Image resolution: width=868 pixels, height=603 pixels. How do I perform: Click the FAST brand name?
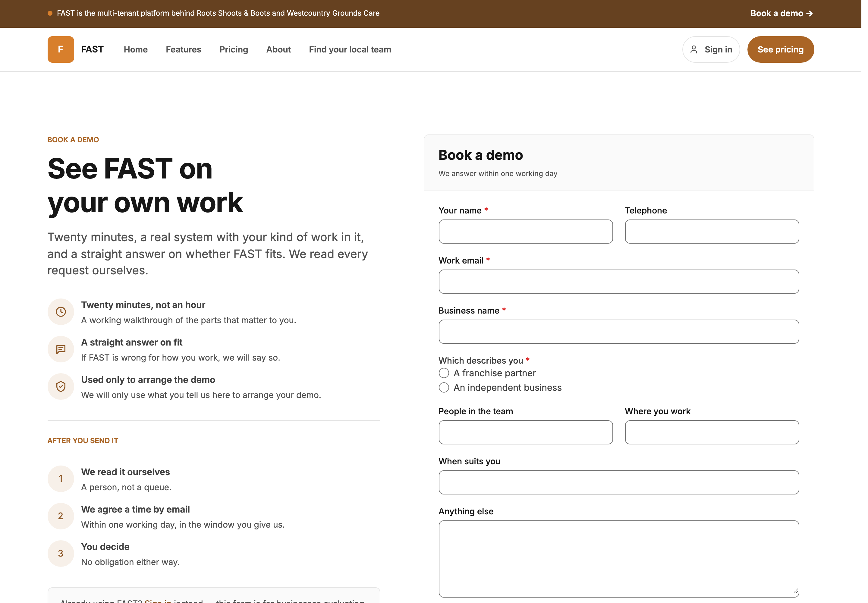click(x=92, y=49)
